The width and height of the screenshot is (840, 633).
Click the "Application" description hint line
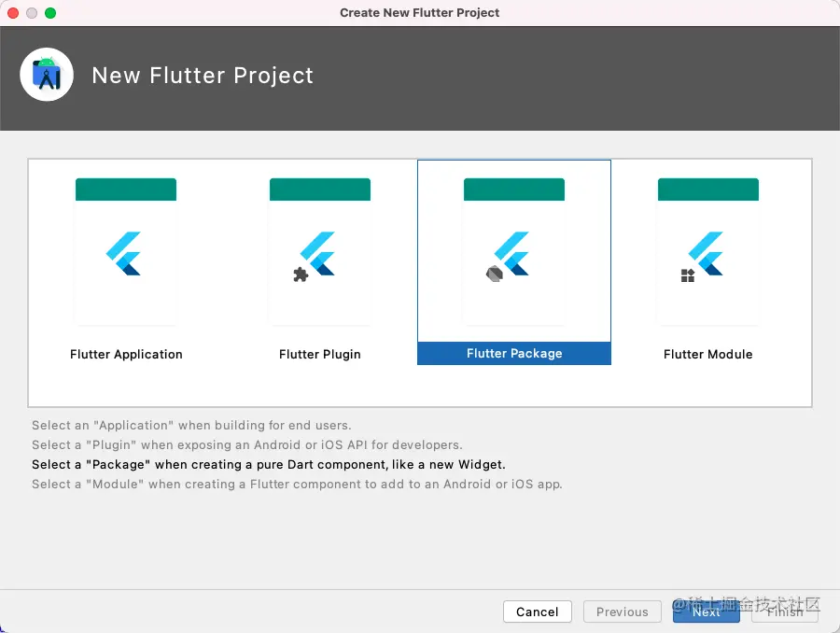[191, 425]
